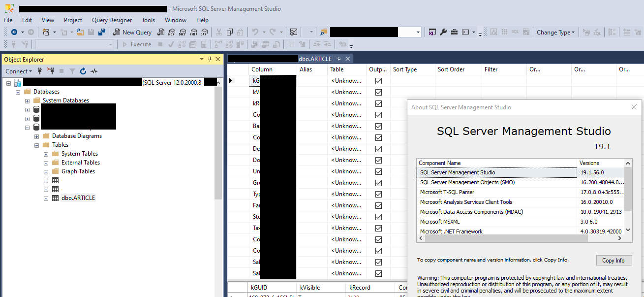Viewport: 644px width, 297px height.
Task: Close the dbo.ARTICLE tab
Action: point(347,59)
